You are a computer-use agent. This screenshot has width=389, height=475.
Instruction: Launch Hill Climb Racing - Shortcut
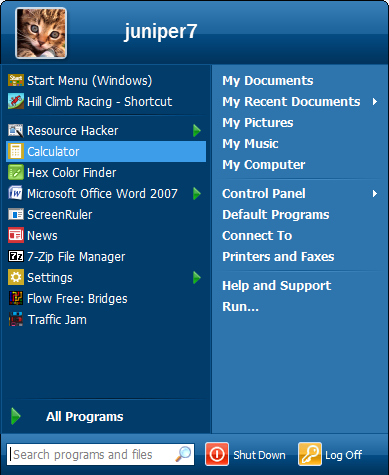106,101
